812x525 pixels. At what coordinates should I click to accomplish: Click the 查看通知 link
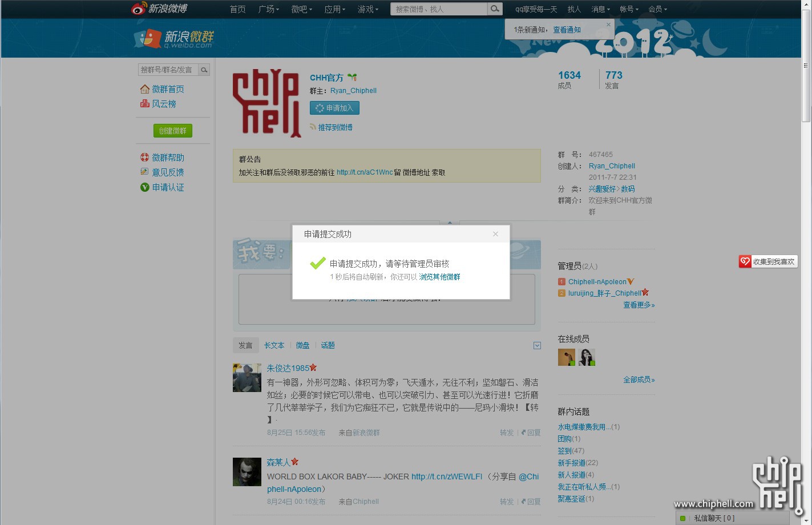point(567,30)
